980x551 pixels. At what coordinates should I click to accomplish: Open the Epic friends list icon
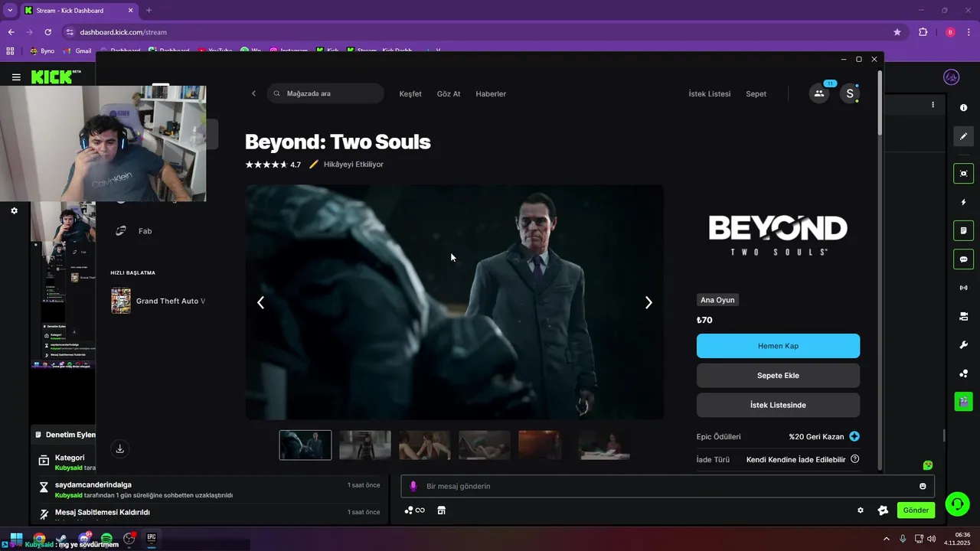[819, 93]
